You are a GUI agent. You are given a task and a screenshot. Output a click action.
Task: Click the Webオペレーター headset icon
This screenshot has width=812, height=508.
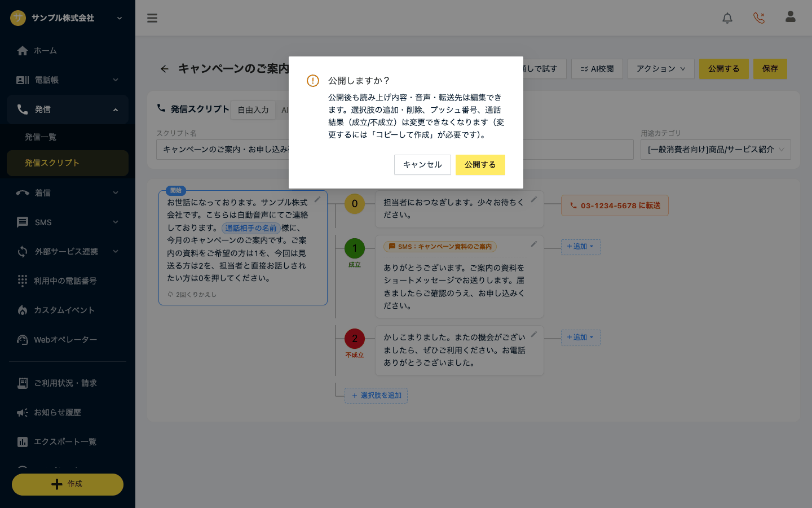pyautogui.click(x=23, y=339)
